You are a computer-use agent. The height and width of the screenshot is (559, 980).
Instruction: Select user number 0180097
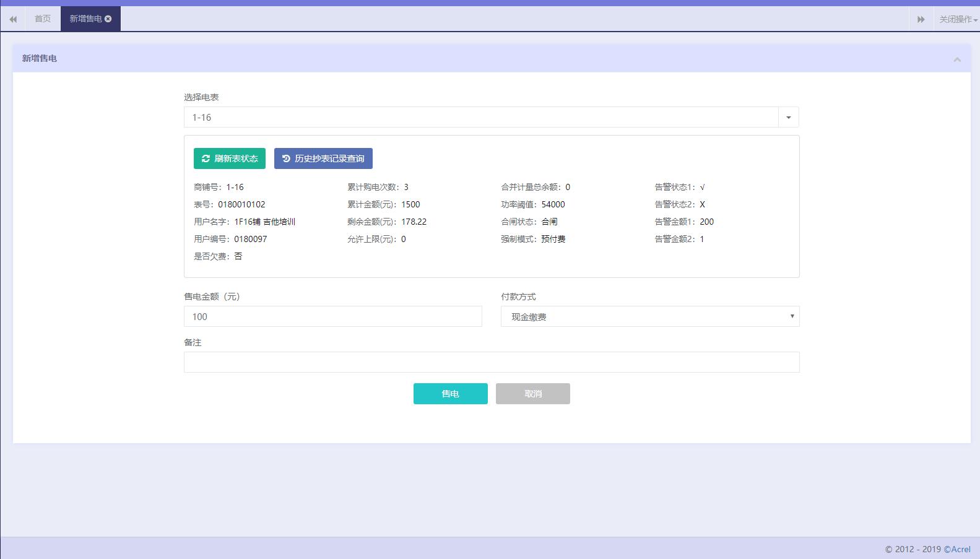pyautogui.click(x=251, y=239)
